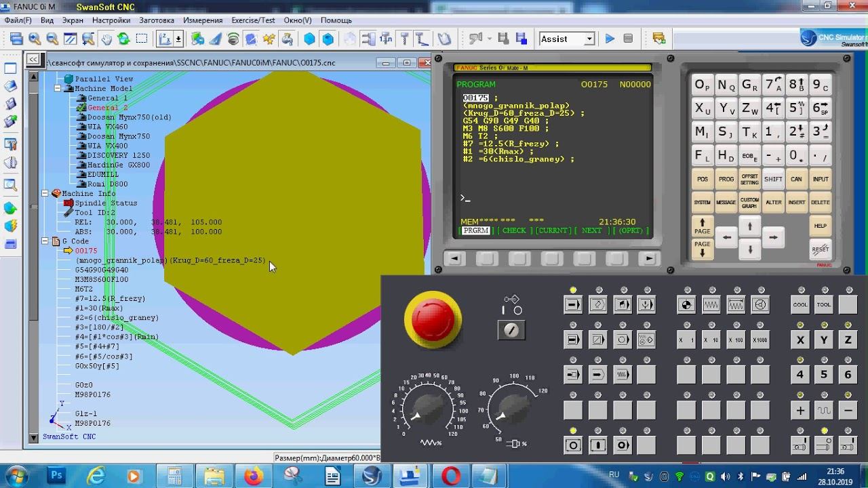Open Photoshop from the Windows taskbar
868x488 pixels.
click(57, 476)
